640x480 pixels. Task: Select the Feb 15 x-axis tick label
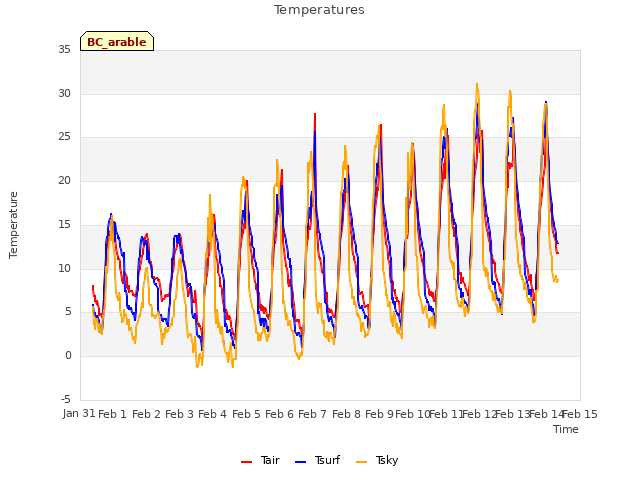click(x=580, y=414)
